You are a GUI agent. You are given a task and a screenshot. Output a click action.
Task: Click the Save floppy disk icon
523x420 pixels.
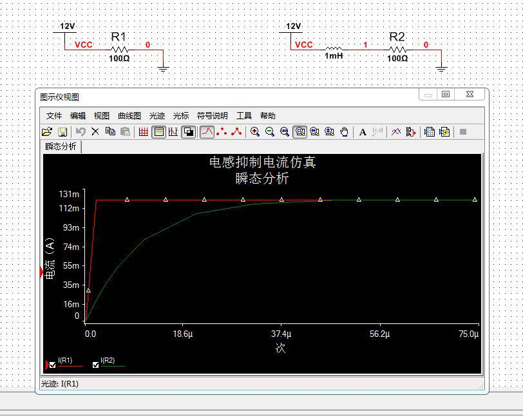click(x=62, y=131)
